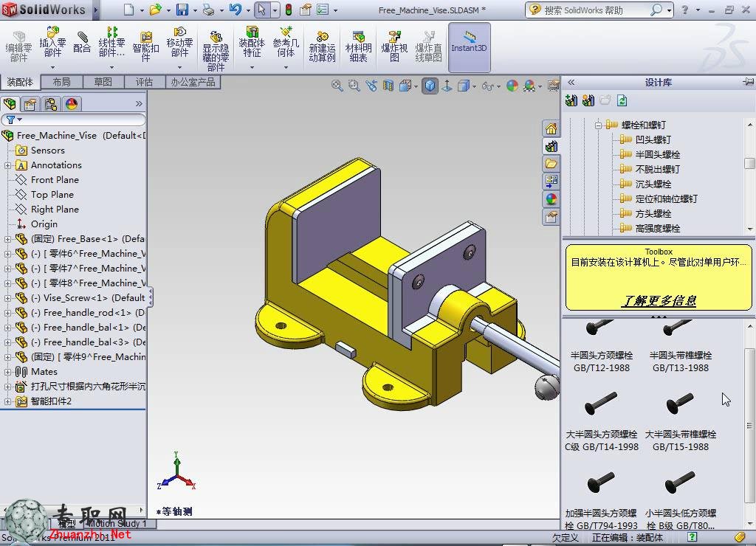The image size is (756, 546).
Task: Switch to the 办公室产品 tab
Action: coord(193,82)
